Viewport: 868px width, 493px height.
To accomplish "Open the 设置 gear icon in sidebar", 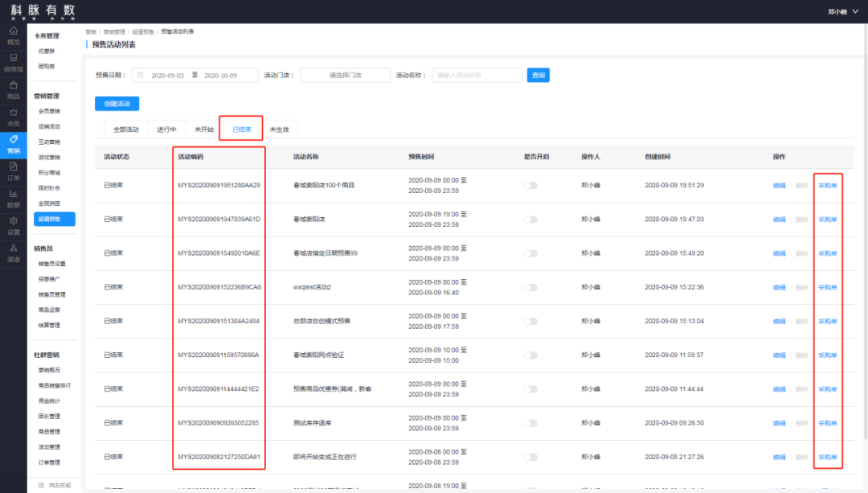I will click(14, 221).
